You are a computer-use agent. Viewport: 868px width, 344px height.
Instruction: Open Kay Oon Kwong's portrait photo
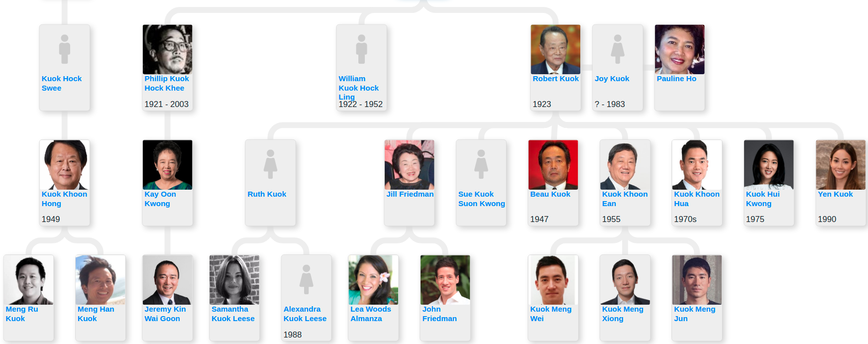click(x=168, y=165)
